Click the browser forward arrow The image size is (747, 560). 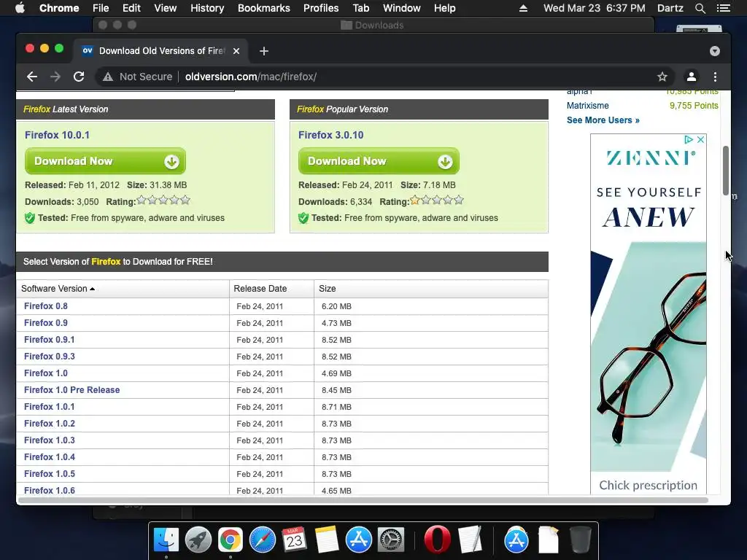tap(55, 77)
